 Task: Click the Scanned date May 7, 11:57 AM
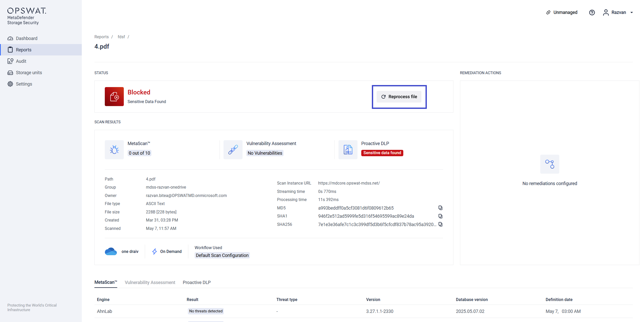(161, 228)
